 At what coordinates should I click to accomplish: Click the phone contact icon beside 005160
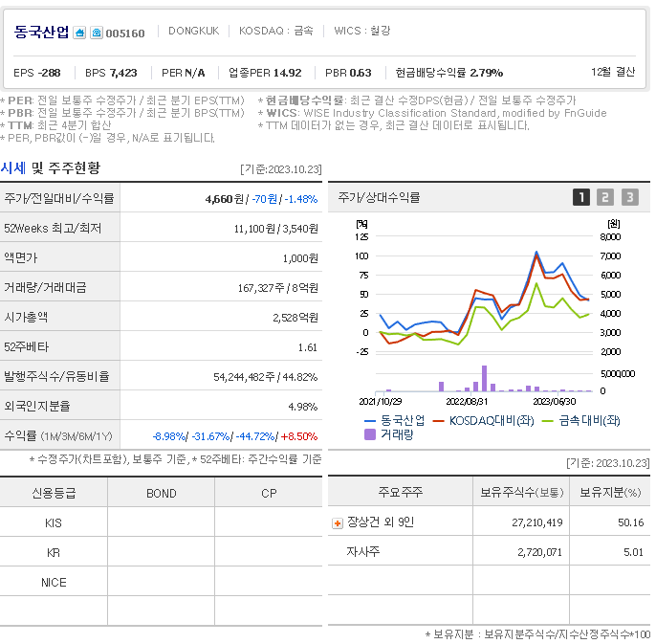(x=97, y=33)
